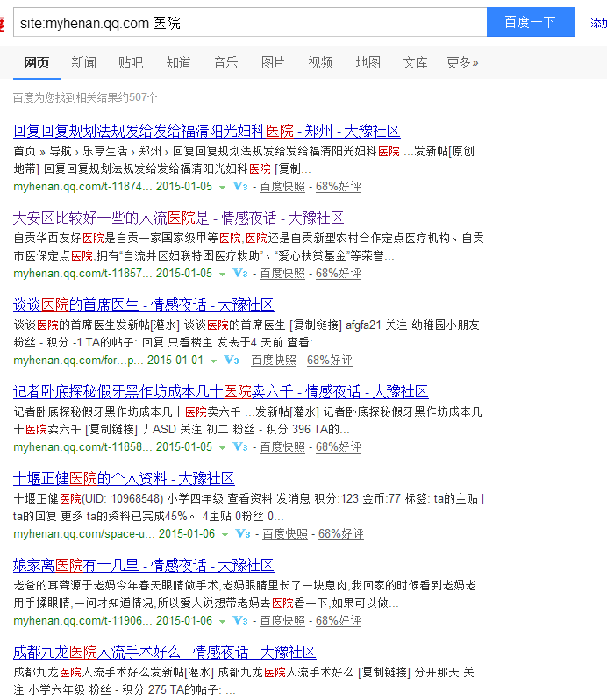607x700 pixels.
Task: Open result 成都九龙医院人流手术好么
Action: tap(165, 652)
